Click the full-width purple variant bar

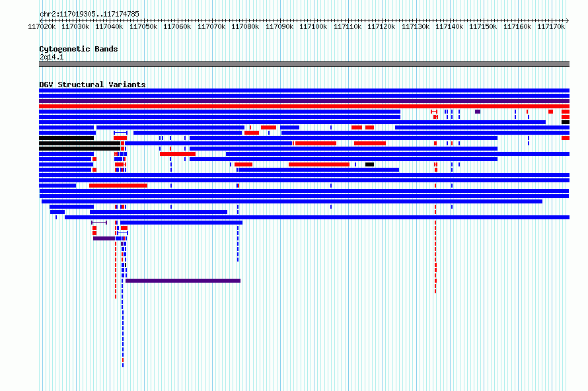click(x=304, y=101)
